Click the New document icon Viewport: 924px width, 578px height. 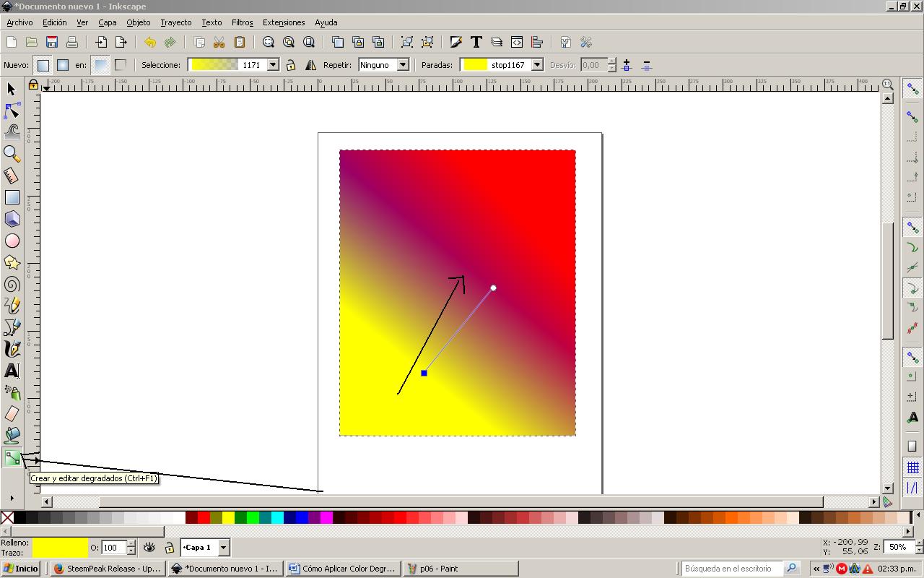(12, 42)
